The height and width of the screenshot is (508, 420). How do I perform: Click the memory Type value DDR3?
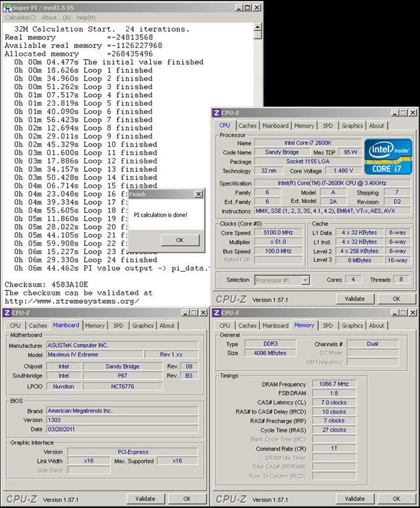(270, 344)
